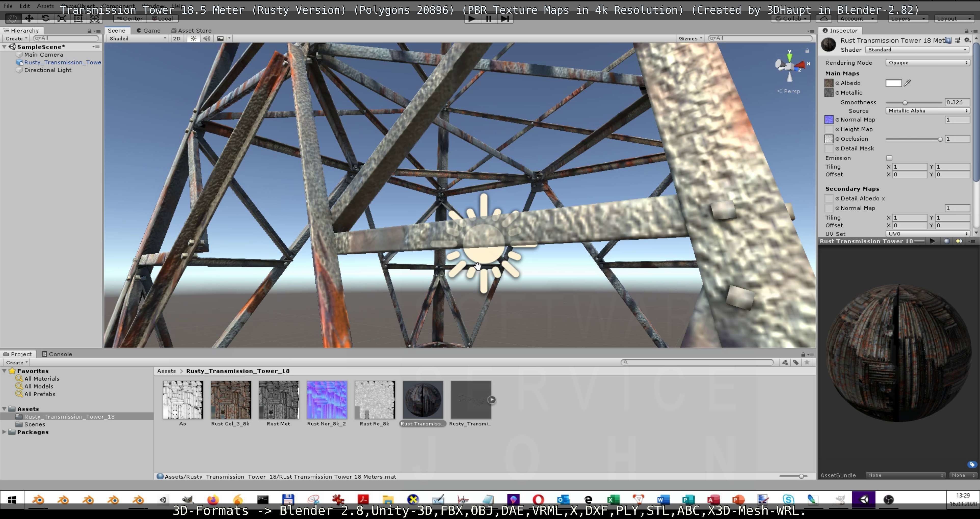980x519 pixels.
Task: Toggle Center pivot button
Action: [129, 18]
